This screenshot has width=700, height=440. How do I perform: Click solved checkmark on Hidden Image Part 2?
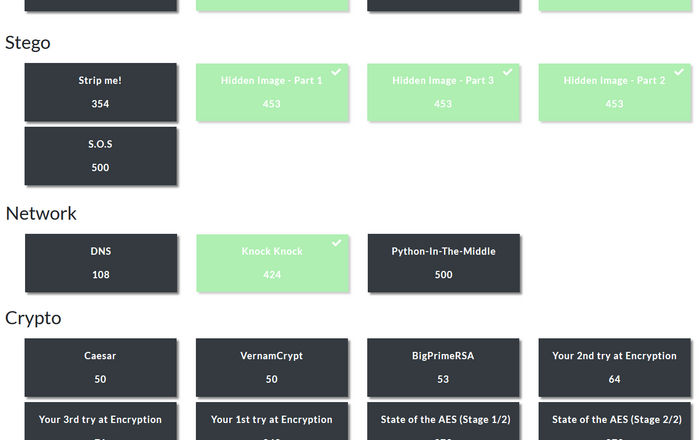(679, 72)
